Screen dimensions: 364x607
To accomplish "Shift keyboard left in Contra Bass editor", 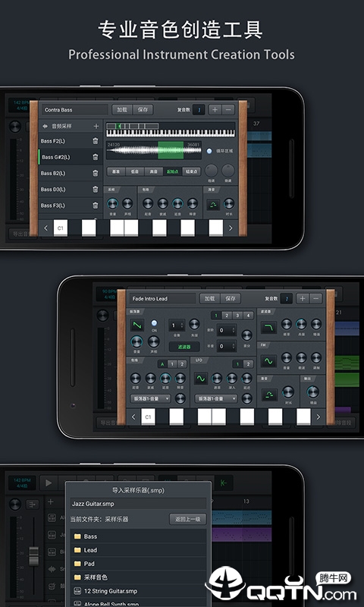I will click(x=45, y=228).
